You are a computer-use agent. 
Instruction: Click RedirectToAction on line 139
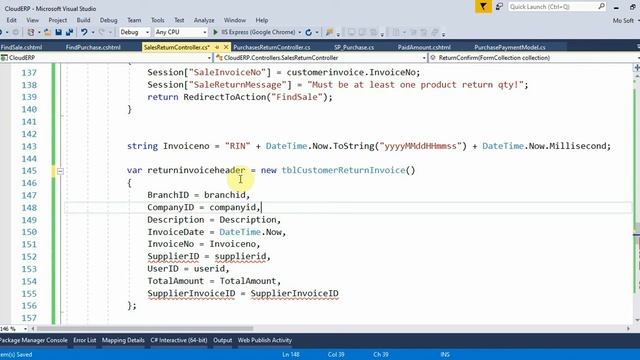224,97
